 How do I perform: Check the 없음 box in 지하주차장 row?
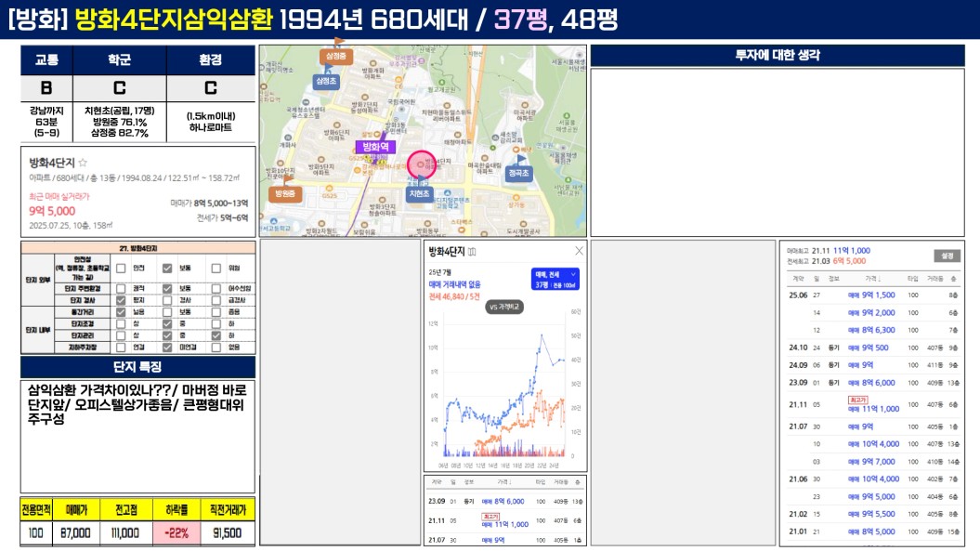[x=216, y=348]
